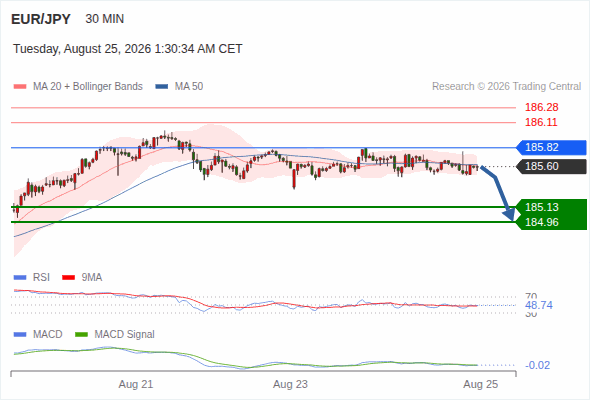Click the RSI blue legend marker

click(x=20, y=278)
